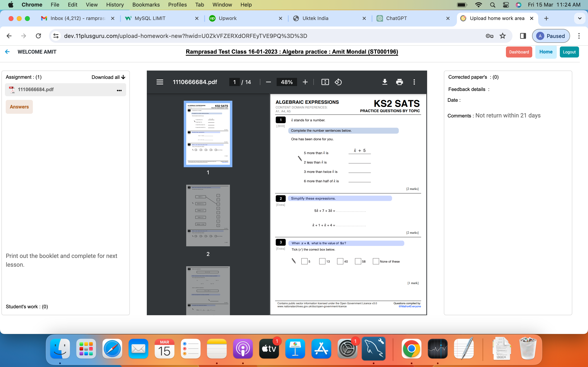
Task: Expand Chrome tab search chevron
Action: tap(579, 18)
